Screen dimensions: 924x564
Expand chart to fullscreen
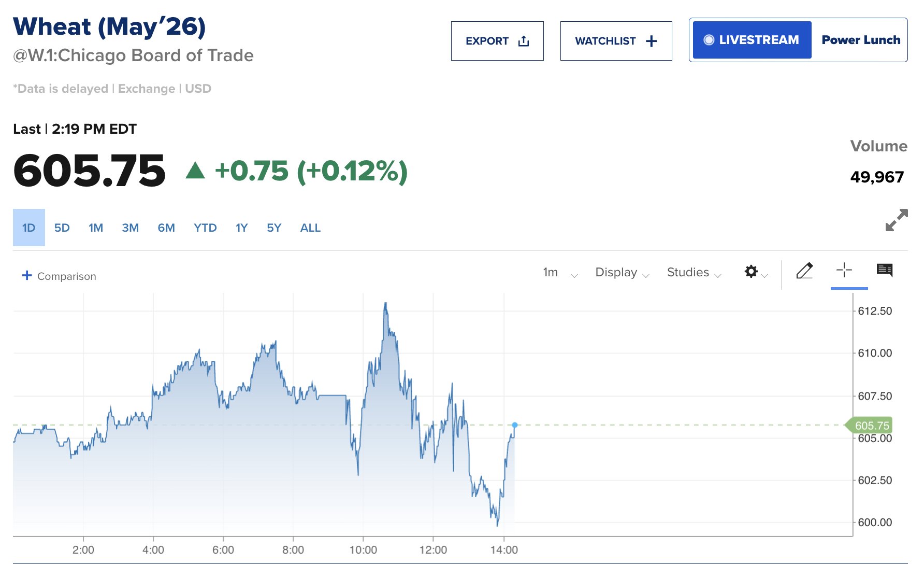tap(896, 220)
